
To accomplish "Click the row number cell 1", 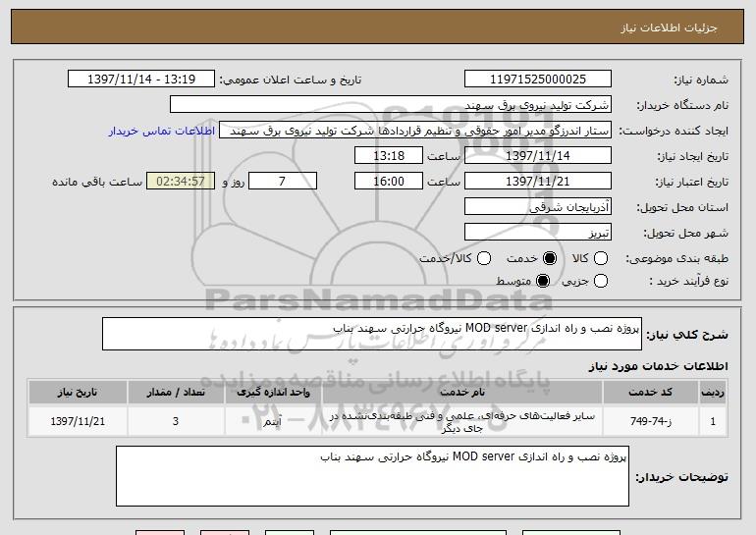I will (713, 421).
